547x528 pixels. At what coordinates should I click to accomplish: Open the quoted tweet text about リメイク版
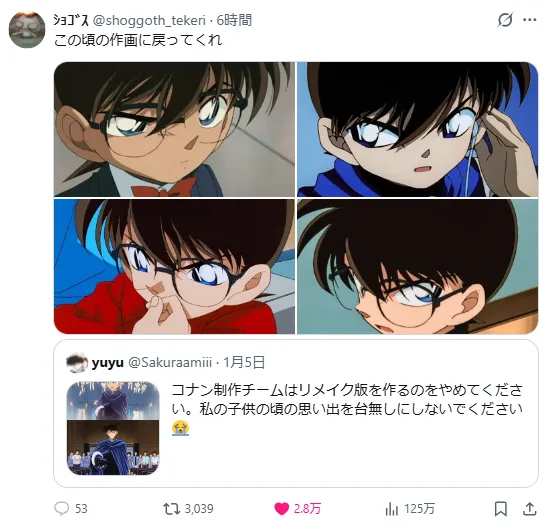(347, 408)
